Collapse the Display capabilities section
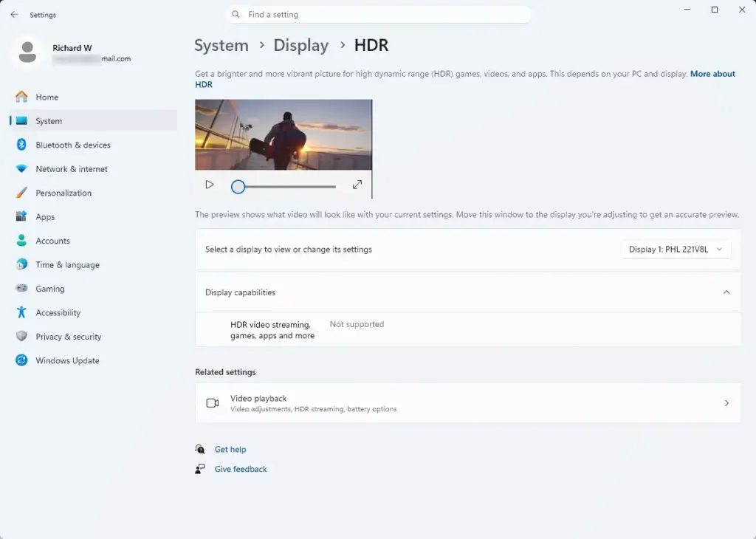The height and width of the screenshot is (539, 756). point(726,292)
